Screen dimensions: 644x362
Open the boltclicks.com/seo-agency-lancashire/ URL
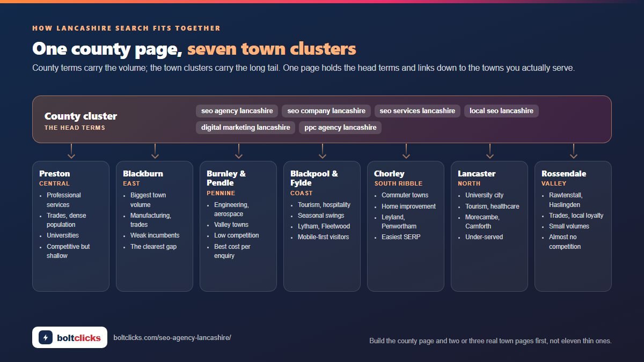pyautogui.click(x=172, y=338)
